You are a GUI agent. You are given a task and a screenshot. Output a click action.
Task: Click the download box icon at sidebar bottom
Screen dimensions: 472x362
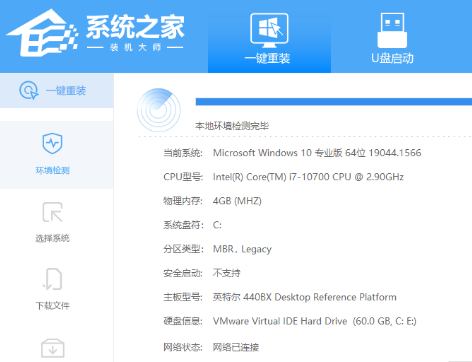pyautogui.click(x=53, y=348)
